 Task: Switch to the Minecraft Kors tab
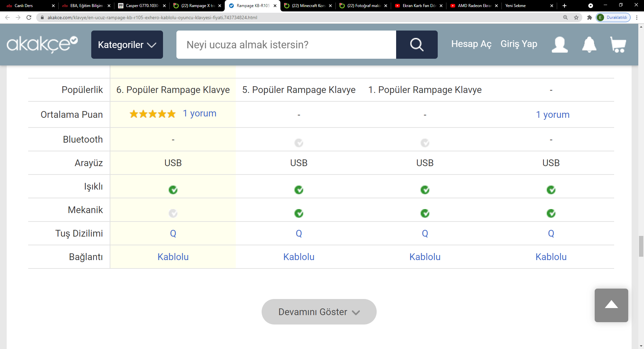308,6
